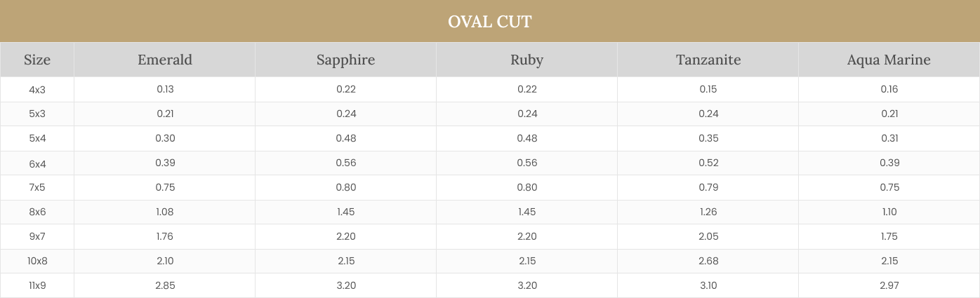Click Aqua Marine value 1.75 in 9x7 row
The image size is (980, 298).
click(x=889, y=236)
